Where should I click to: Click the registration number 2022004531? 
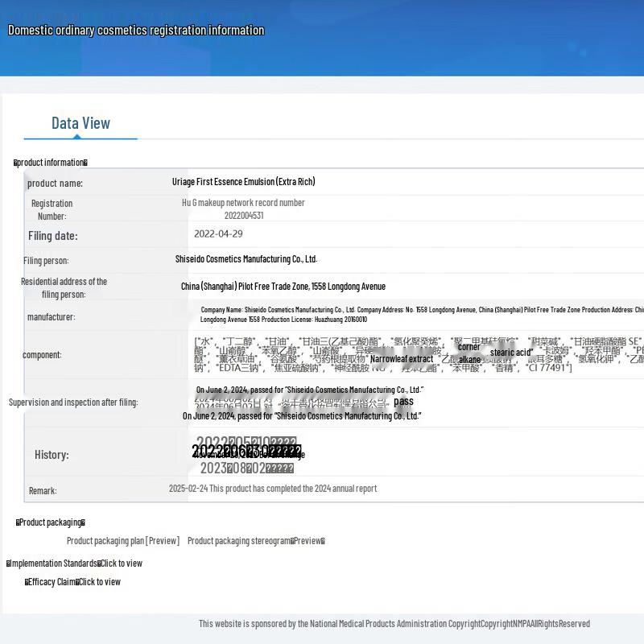click(243, 216)
